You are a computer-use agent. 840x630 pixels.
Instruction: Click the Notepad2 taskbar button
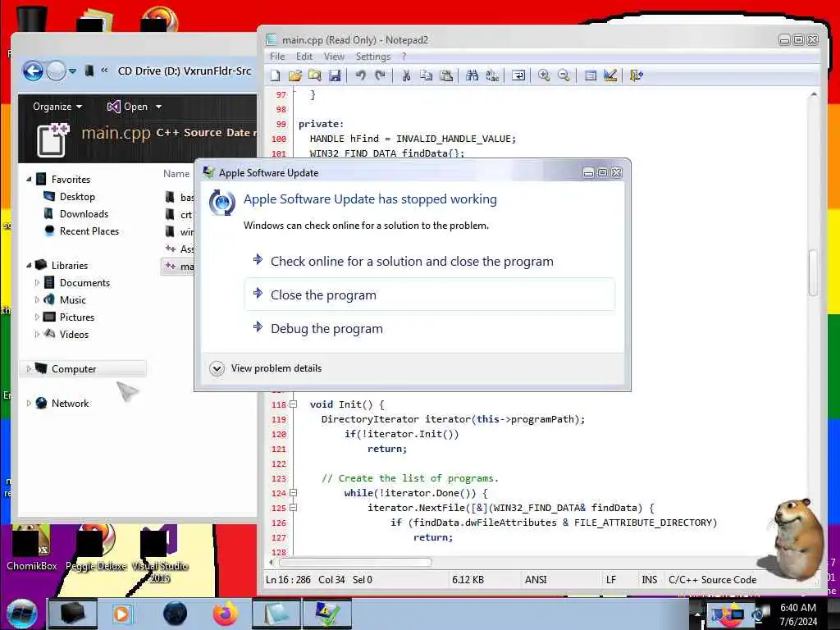pos(276,614)
